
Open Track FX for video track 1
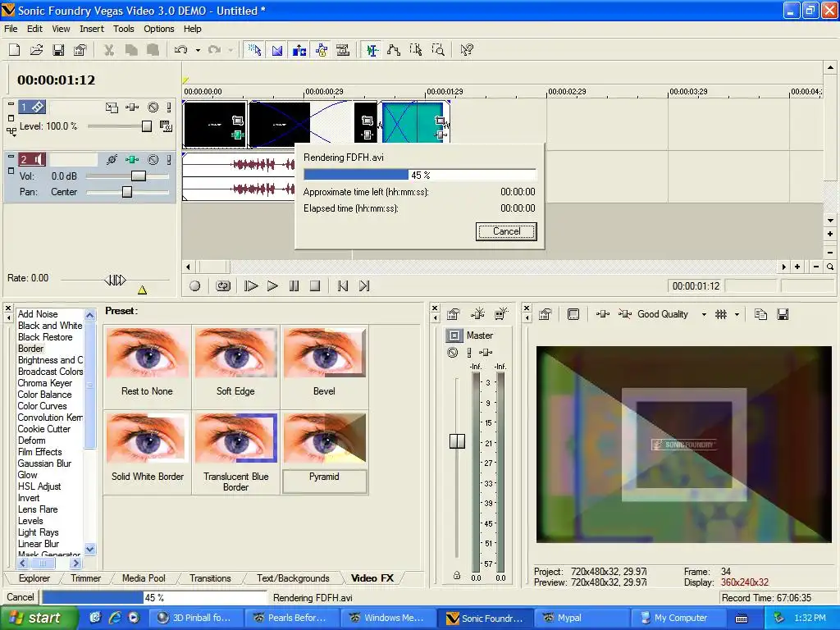(132, 107)
